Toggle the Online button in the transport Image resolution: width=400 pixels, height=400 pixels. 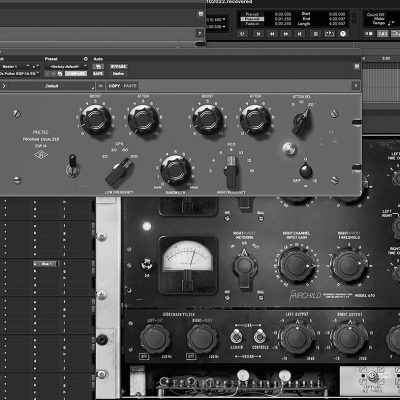point(242,34)
